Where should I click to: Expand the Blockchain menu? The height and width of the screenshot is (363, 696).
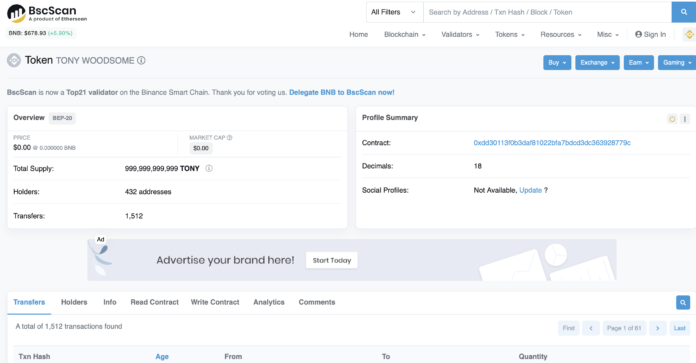click(404, 35)
